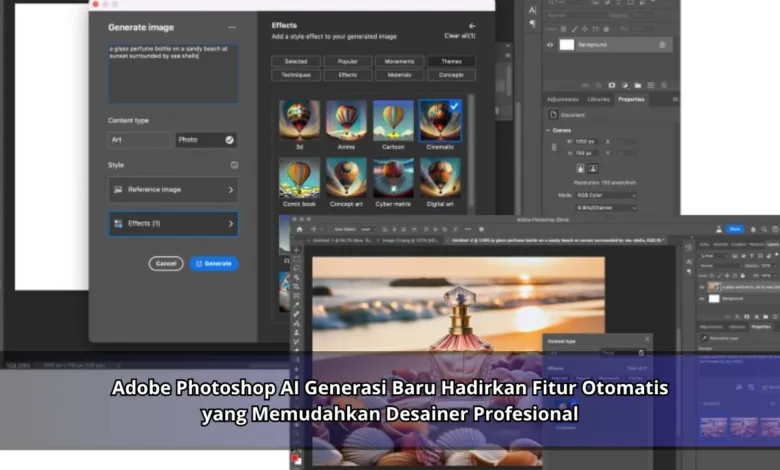Open the 8 Bits/Channel dropdown
The width and height of the screenshot is (780, 470).
tap(606, 208)
